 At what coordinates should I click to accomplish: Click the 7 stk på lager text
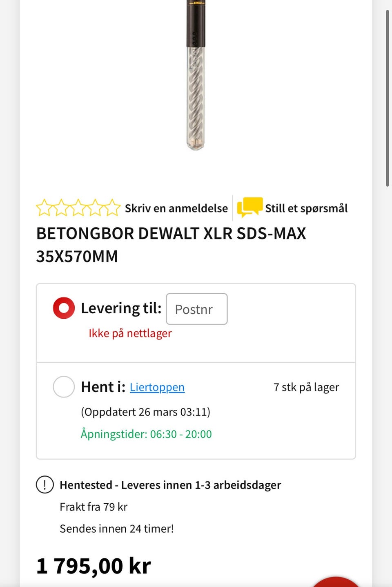click(x=306, y=387)
